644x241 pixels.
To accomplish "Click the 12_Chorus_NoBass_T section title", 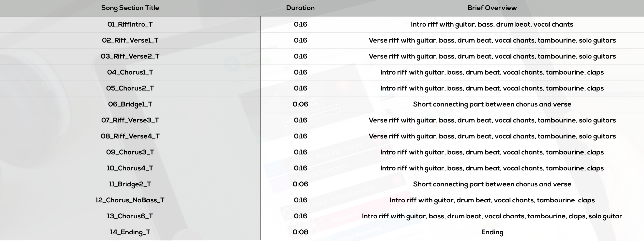I will [130, 200].
